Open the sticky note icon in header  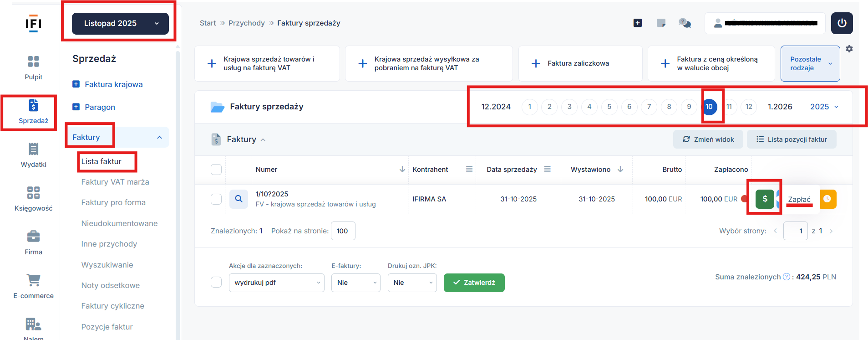click(x=661, y=23)
